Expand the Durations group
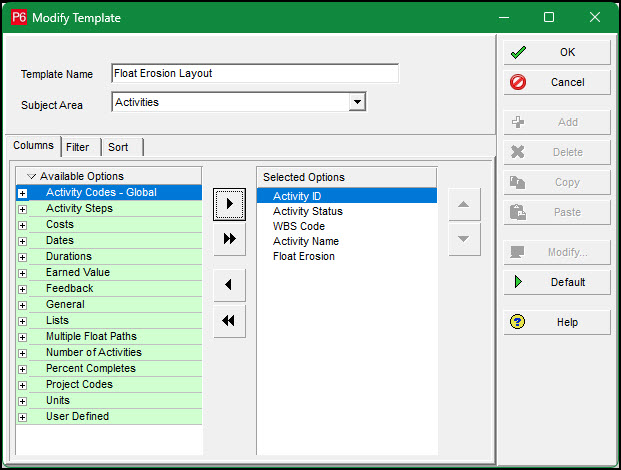The height and width of the screenshot is (470, 621). tap(23, 257)
